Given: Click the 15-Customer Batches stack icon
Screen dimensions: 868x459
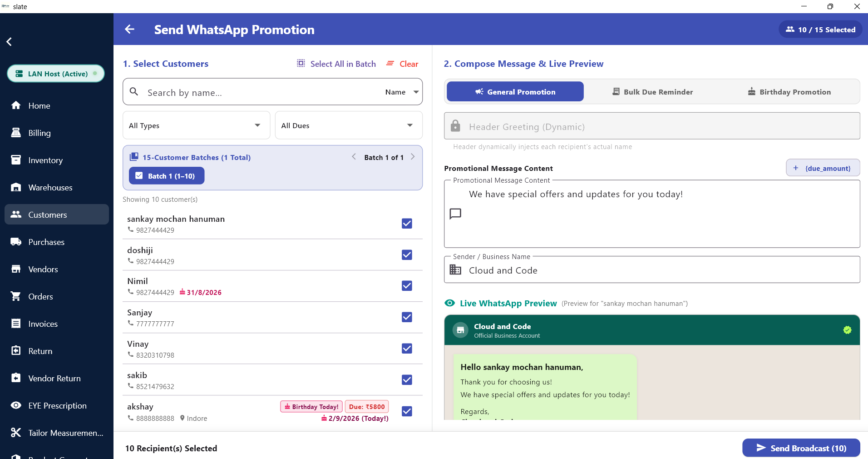Looking at the screenshot, I should 134,157.
